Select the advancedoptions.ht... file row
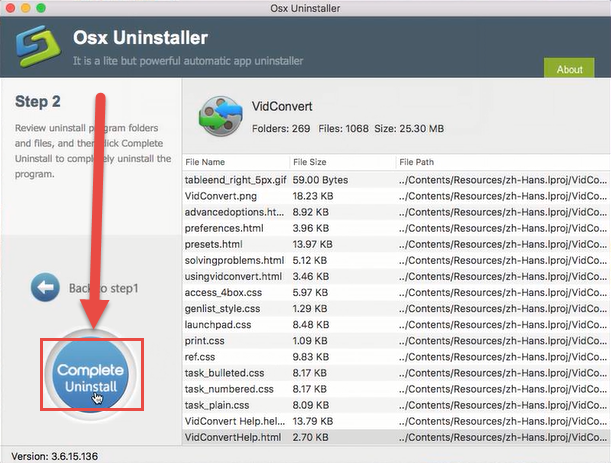The height and width of the screenshot is (463, 611). [x=395, y=212]
